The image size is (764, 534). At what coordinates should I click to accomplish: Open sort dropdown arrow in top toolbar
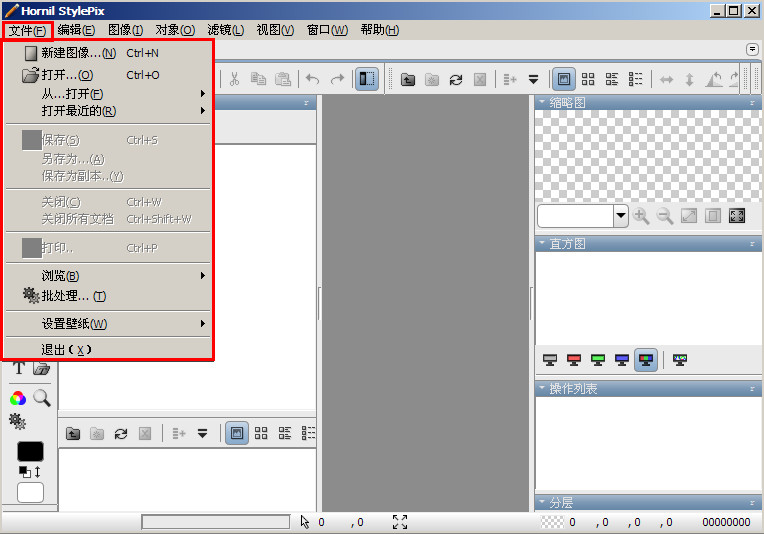point(534,79)
